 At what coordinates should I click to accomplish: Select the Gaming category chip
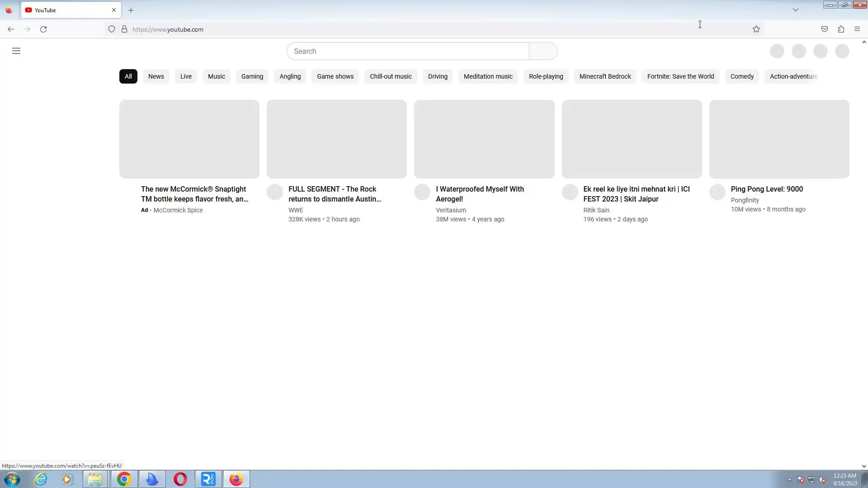(x=252, y=76)
